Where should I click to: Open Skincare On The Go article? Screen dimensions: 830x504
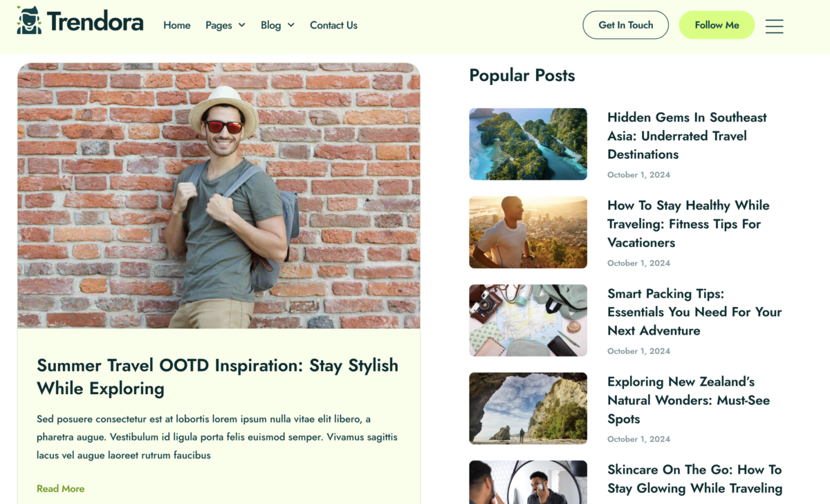[x=694, y=478]
